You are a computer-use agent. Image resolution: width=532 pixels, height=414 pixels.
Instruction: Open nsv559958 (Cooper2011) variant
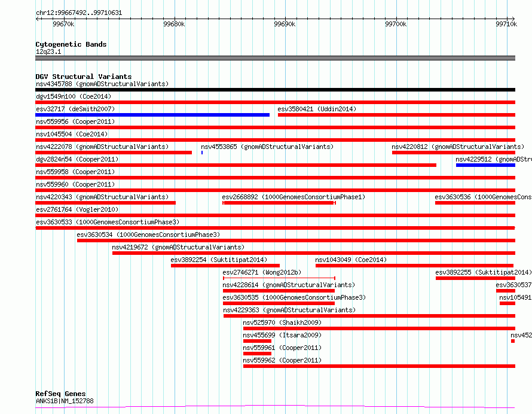[x=75, y=172]
